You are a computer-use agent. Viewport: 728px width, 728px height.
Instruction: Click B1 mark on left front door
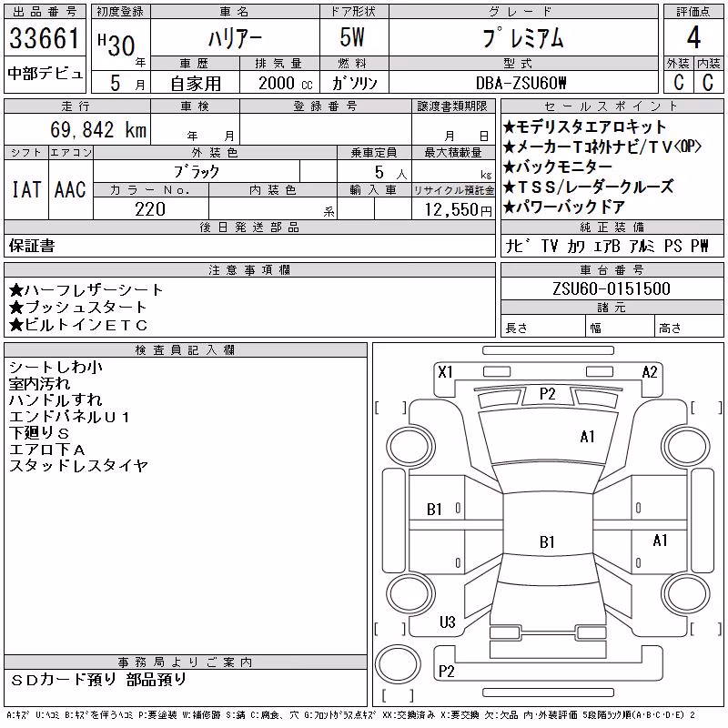(x=434, y=510)
